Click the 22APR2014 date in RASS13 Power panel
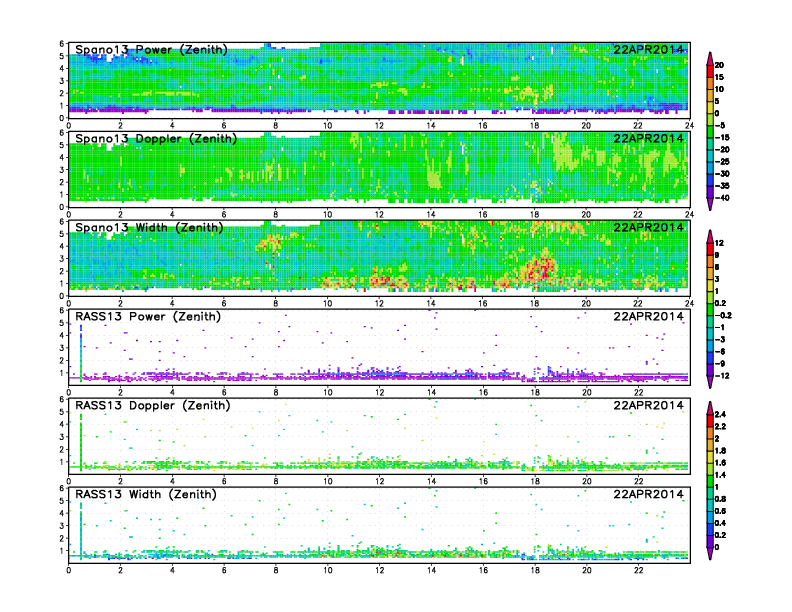 pyautogui.click(x=648, y=317)
